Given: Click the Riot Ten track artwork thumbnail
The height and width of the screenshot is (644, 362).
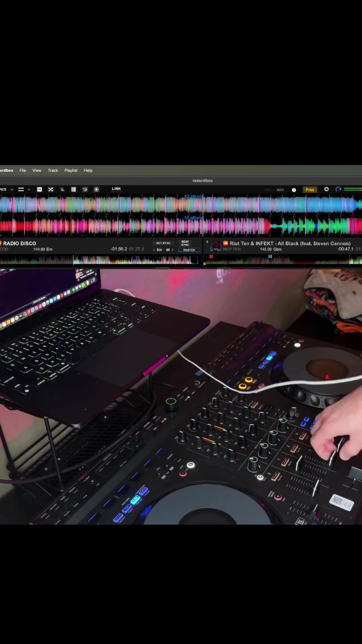Looking at the screenshot, I should coord(216,246).
